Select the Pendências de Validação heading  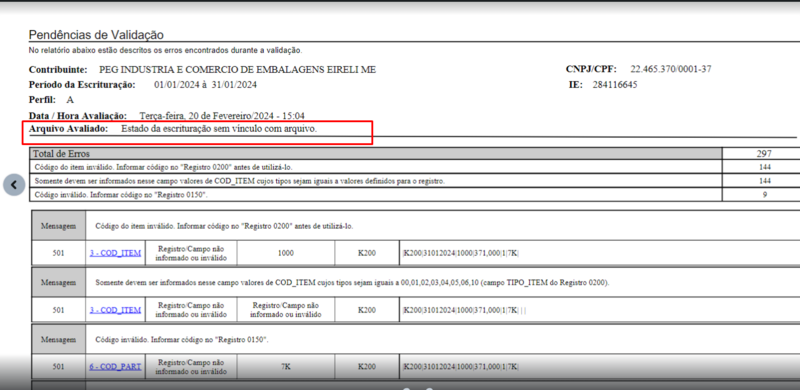click(96, 35)
